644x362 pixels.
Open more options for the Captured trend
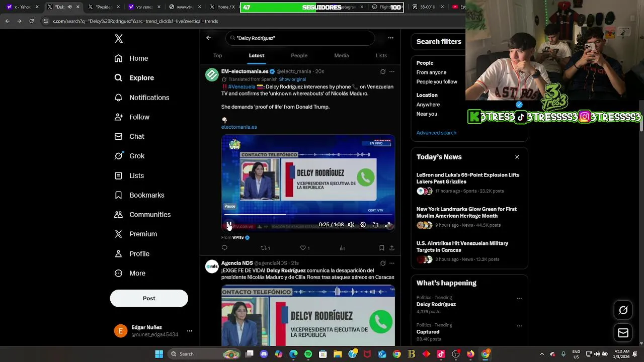click(x=519, y=326)
